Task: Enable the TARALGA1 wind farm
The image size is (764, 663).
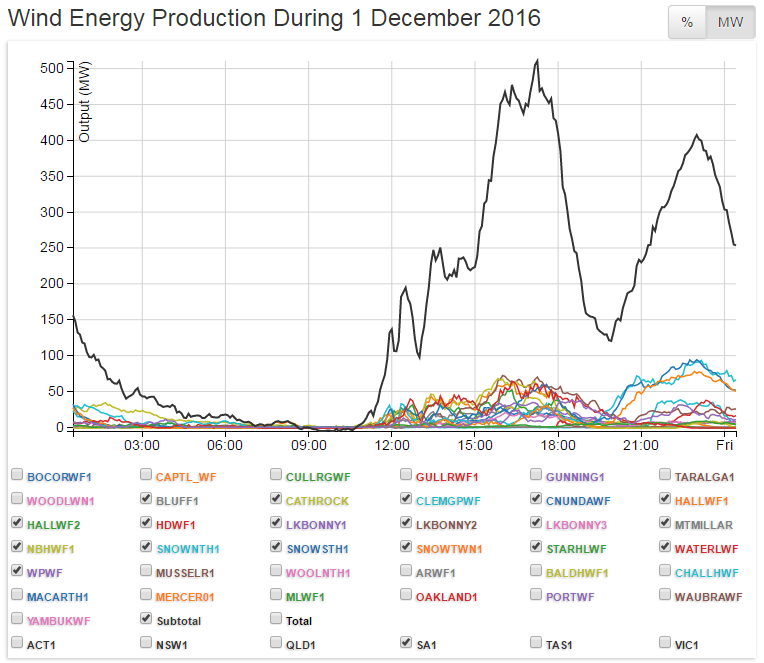Action: 667,475
